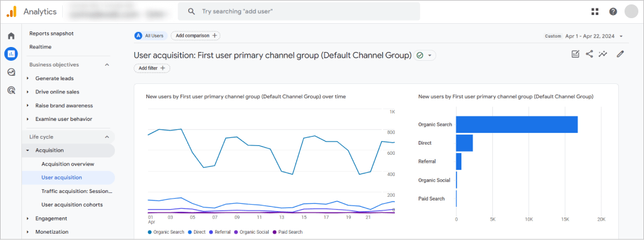Share this report via share icon

(589, 54)
